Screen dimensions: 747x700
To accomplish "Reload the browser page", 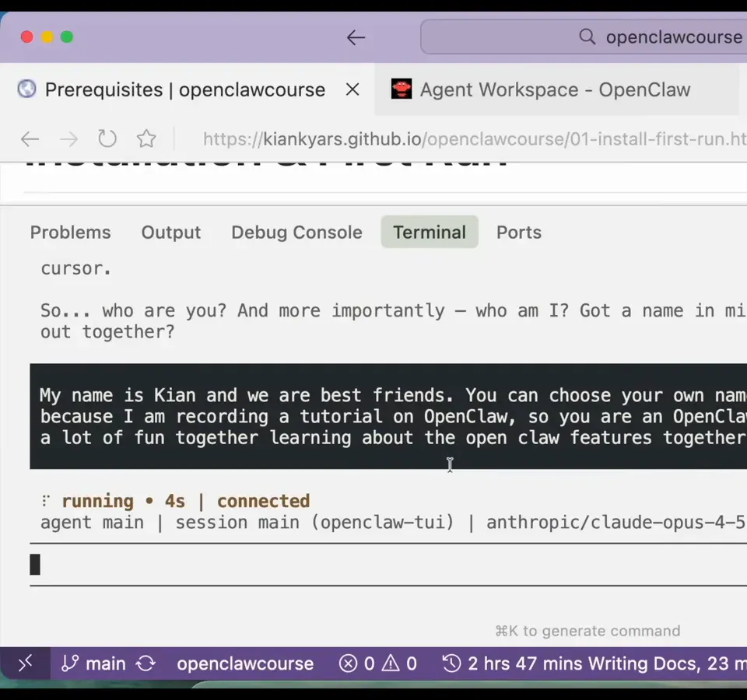I will click(107, 139).
